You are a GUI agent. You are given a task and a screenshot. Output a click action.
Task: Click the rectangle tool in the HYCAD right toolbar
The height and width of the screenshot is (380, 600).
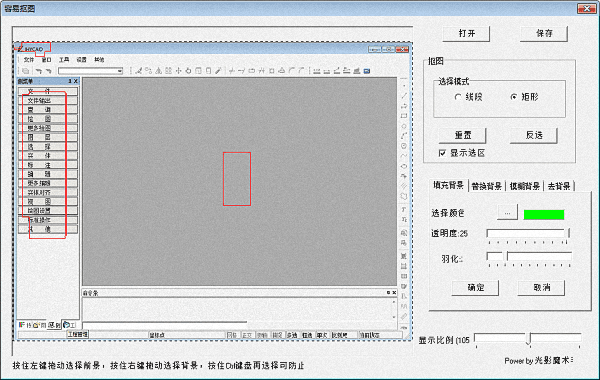point(404,116)
